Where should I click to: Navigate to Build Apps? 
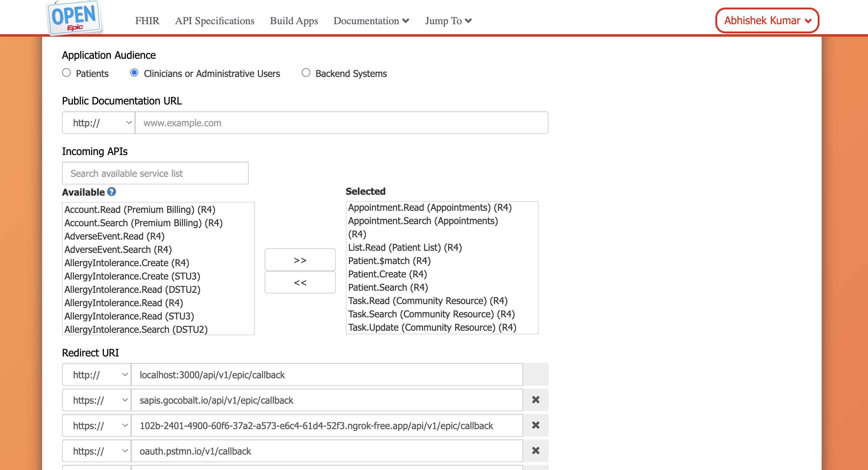coord(293,21)
